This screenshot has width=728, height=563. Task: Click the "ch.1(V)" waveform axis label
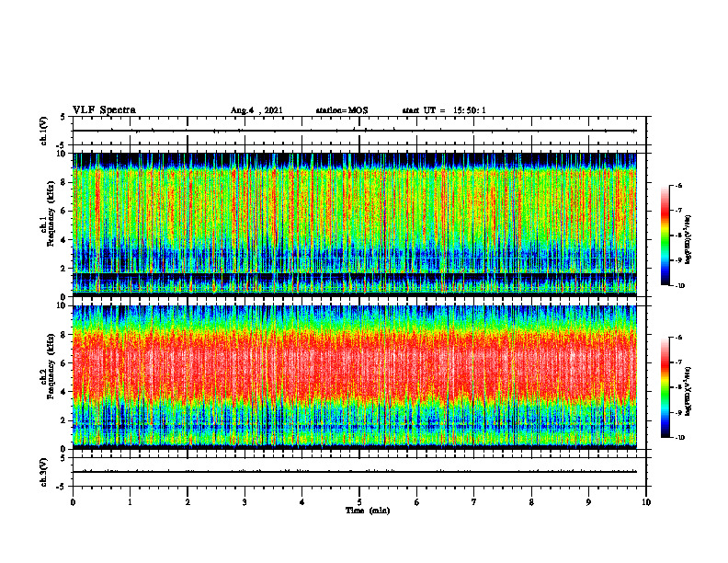click(x=44, y=131)
